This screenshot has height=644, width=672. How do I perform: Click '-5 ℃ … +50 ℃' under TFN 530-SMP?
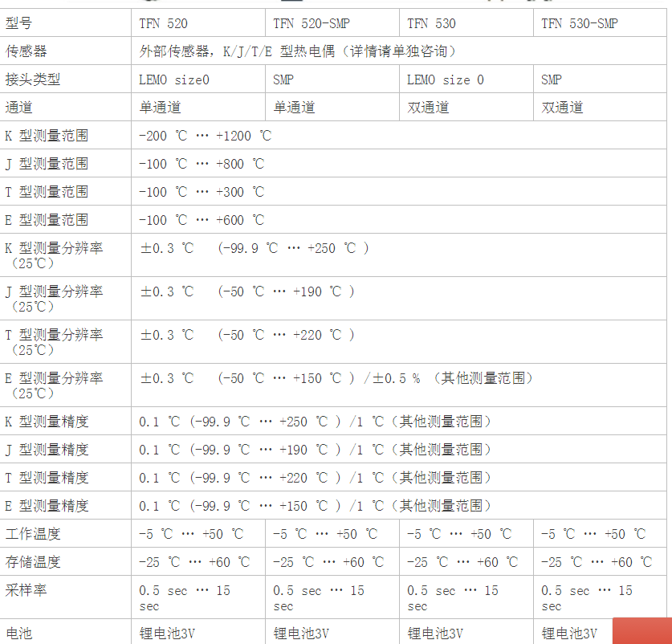click(593, 534)
